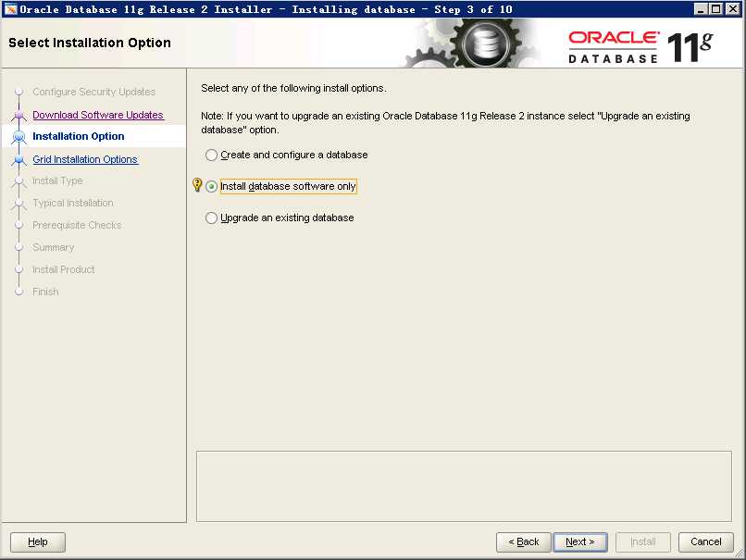Click the Installation Option step label
The image size is (746, 560).
[x=79, y=137]
